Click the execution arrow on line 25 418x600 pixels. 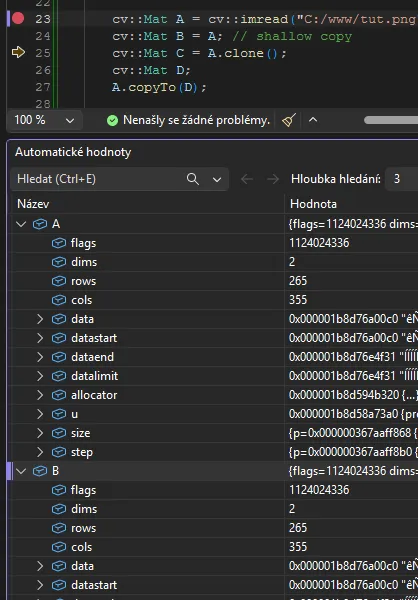(x=18, y=52)
